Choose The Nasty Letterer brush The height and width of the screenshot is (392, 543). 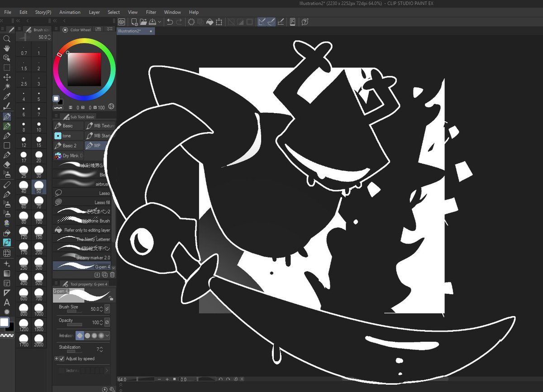click(x=82, y=239)
